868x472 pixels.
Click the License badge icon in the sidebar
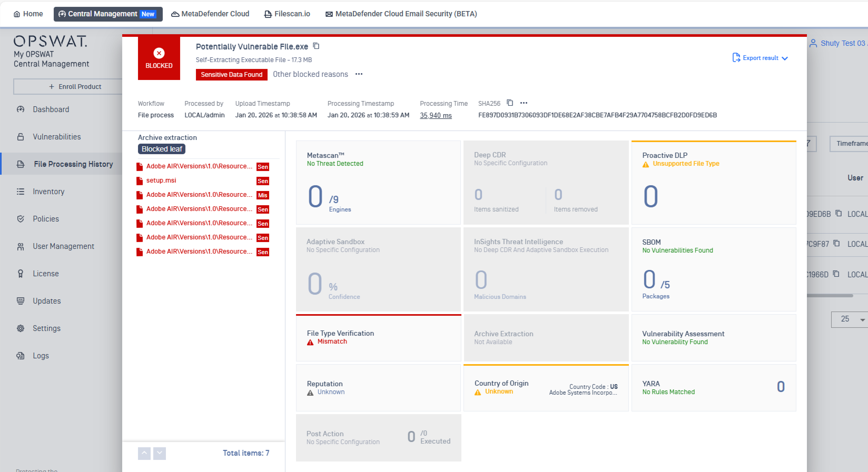21,273
